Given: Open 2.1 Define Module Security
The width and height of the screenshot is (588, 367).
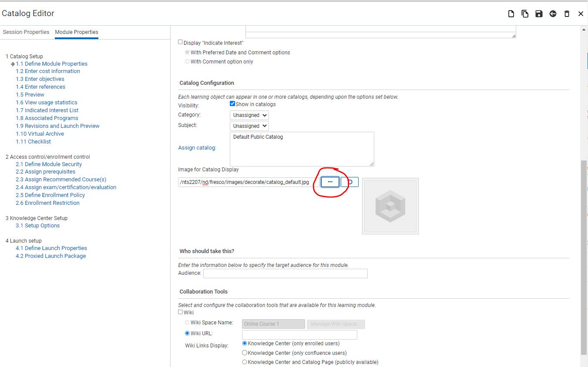Looking at the screenshot, I should pyautogui.click(x=49, y=164).
